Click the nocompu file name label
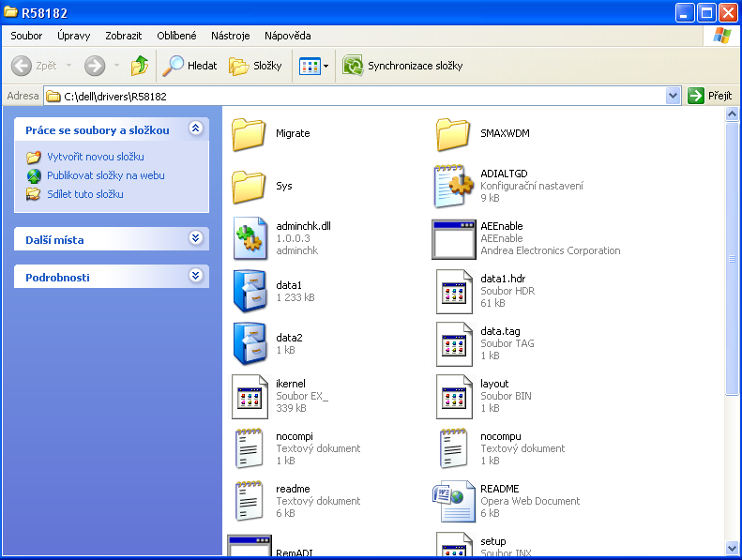The width and height of the screenshot is (742, 560). [x=501, y=436]
